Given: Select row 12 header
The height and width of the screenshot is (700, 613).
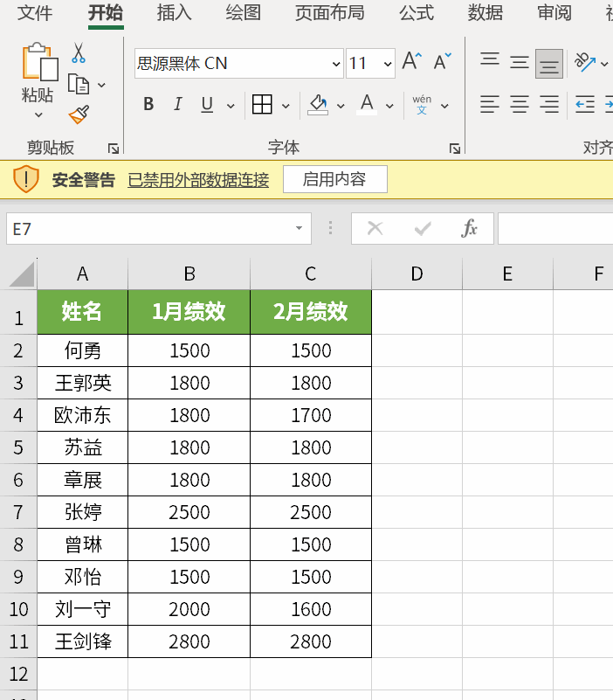Looking at the screenshot, I should pos(18,674).
